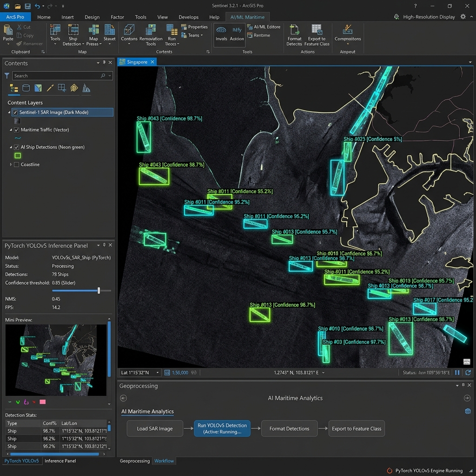This screenshot has height=476, width=476.
Task: Open the Insert ribbon tab
Action: click(x=67, y=17)
